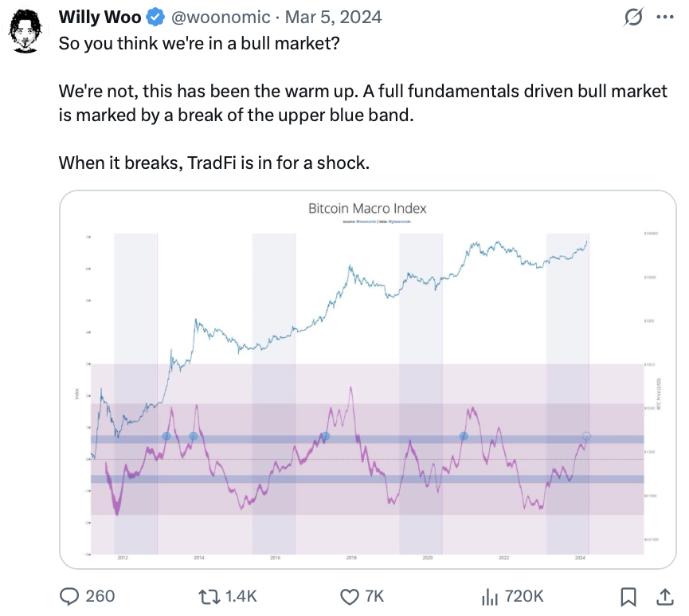
Task: Click the hollow circle marker near 2024
Action: coord(587,436)
